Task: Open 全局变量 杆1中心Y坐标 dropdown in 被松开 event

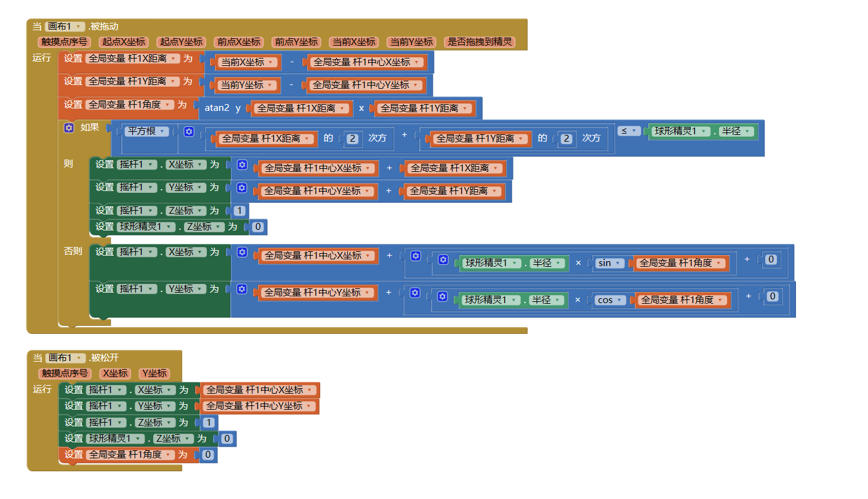Action: pos(260,406)
